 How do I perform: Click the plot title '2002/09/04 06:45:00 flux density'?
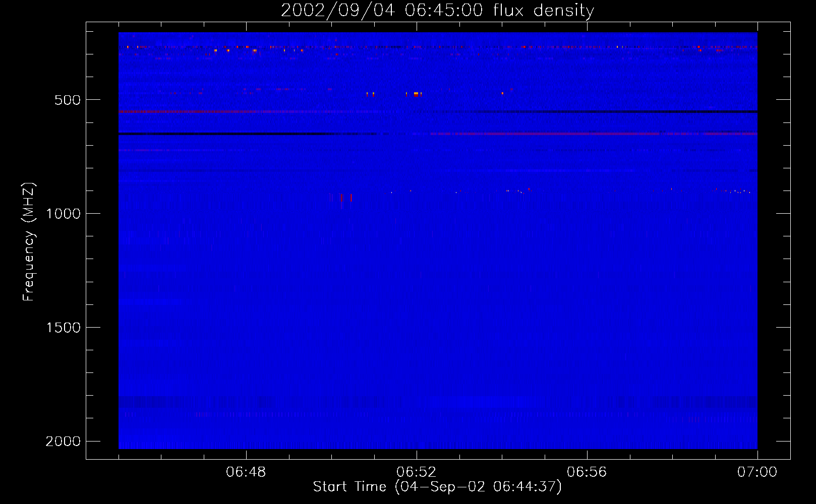click(x=437, y=10)
